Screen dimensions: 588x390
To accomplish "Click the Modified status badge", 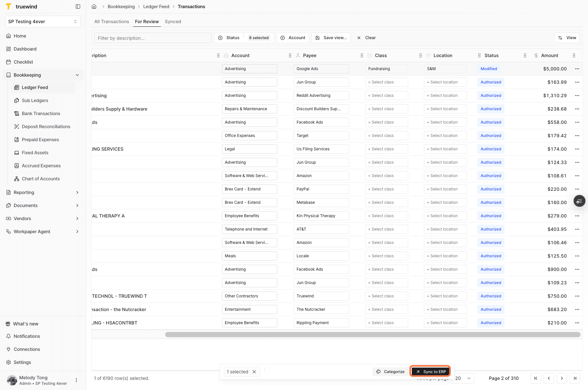I will [x=489, y=69].
